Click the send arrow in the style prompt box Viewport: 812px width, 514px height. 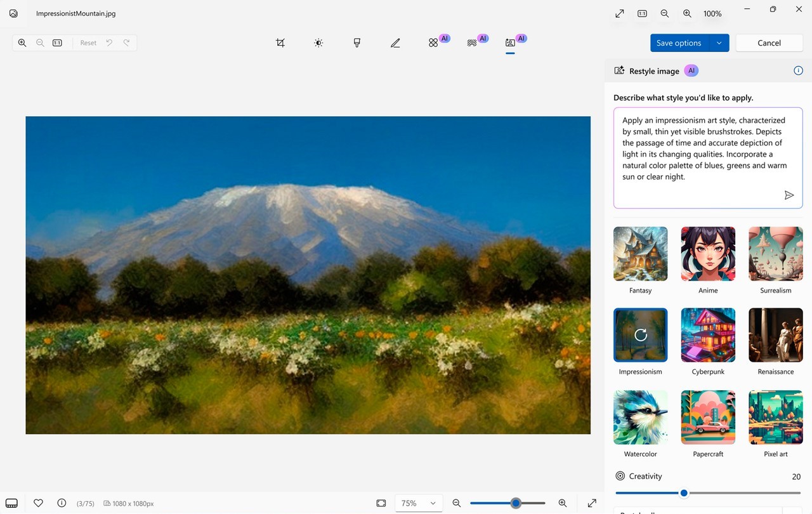point(789,195)
